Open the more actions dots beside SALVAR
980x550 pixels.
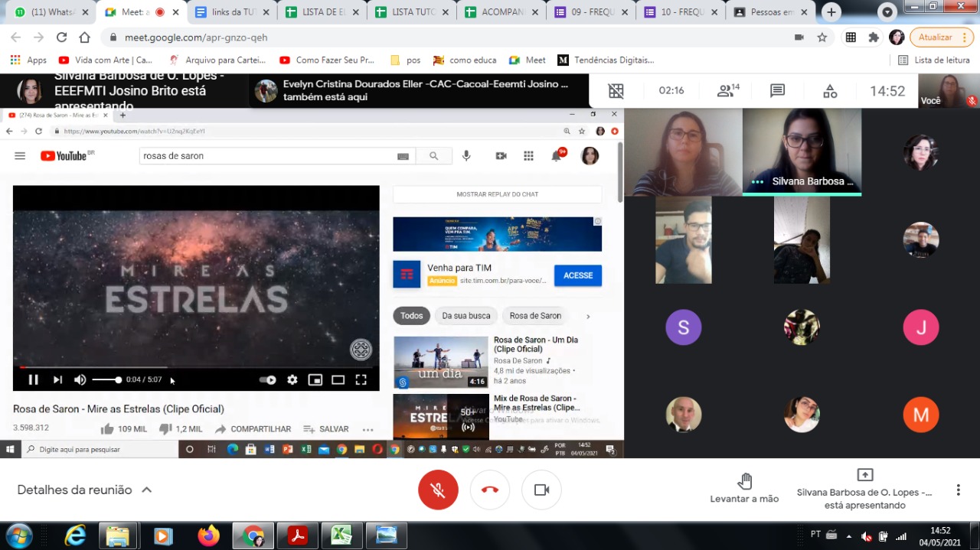point(367,429)
